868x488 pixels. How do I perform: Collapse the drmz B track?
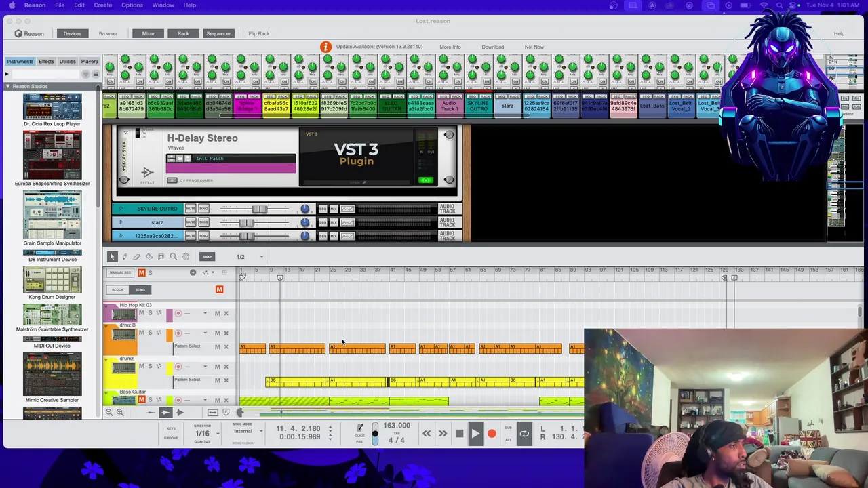point(106,325)
